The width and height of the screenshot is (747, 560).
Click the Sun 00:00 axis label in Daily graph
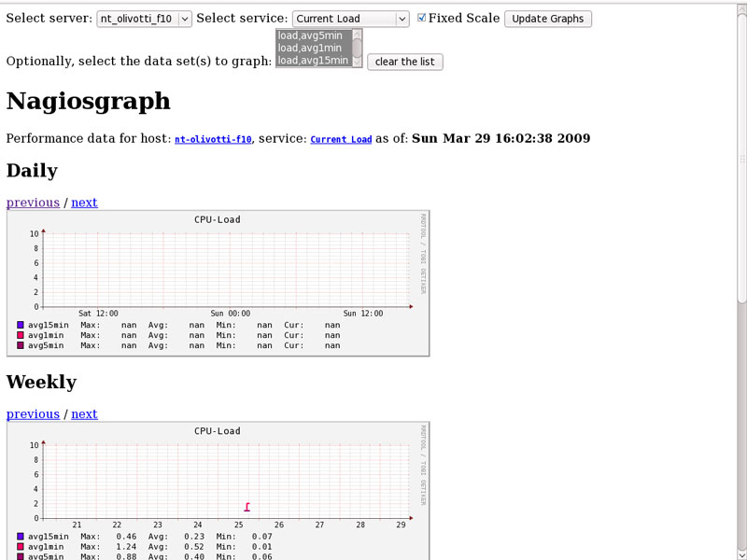231,314
